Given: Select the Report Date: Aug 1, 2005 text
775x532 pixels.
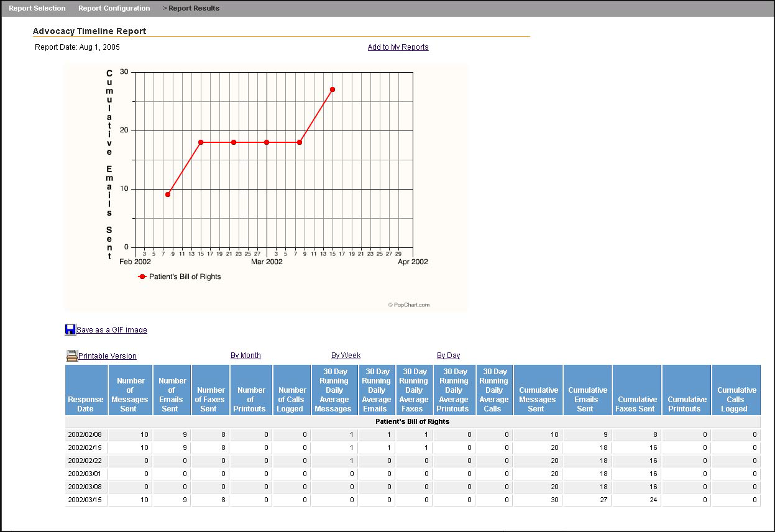Looking at the screenshot, I should [x=78, y=47].
